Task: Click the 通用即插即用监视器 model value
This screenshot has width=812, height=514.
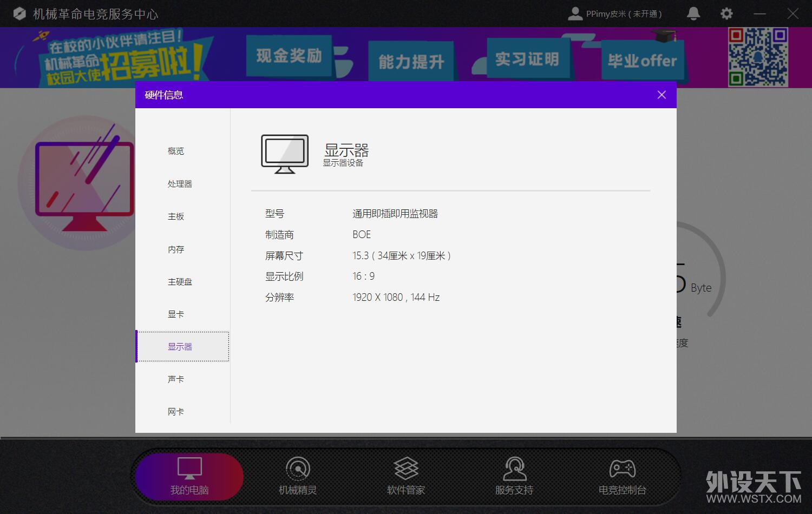Action: point(395,214)
